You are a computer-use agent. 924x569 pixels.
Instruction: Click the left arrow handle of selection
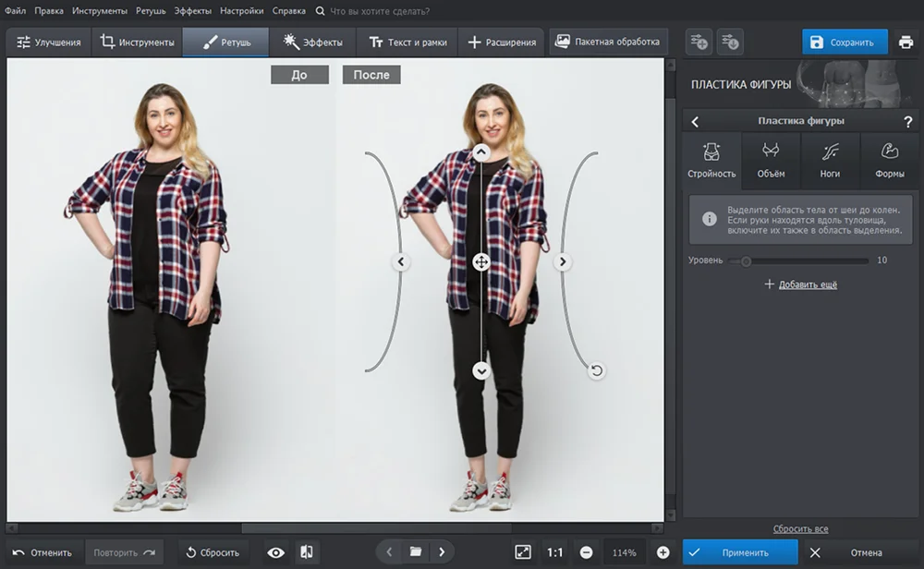tap(401, 261)
